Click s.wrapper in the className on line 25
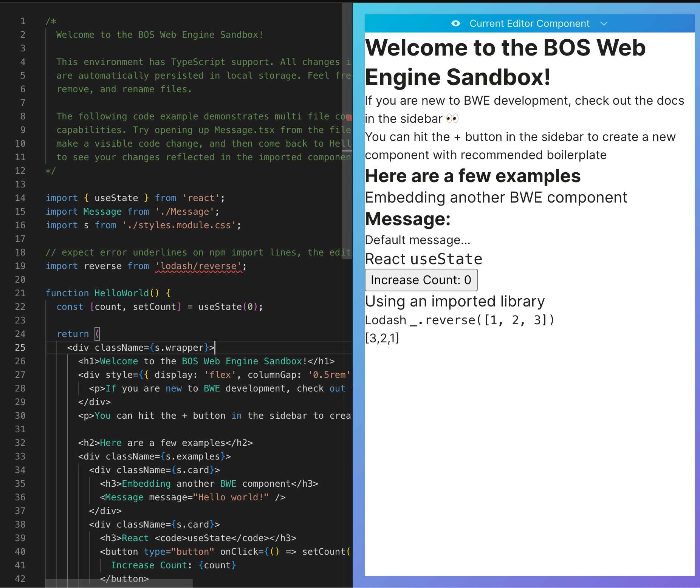The width and height of the screenshot is (700, 588). point(180,348)
